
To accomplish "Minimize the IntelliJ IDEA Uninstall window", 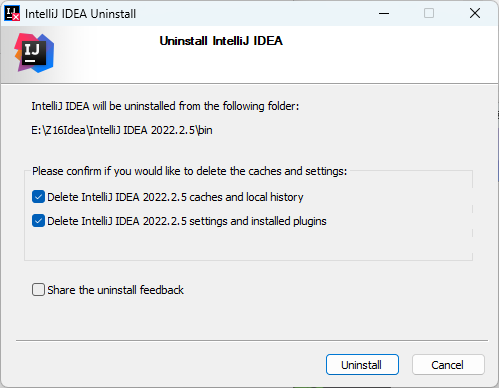I will [x=384, y=13].
